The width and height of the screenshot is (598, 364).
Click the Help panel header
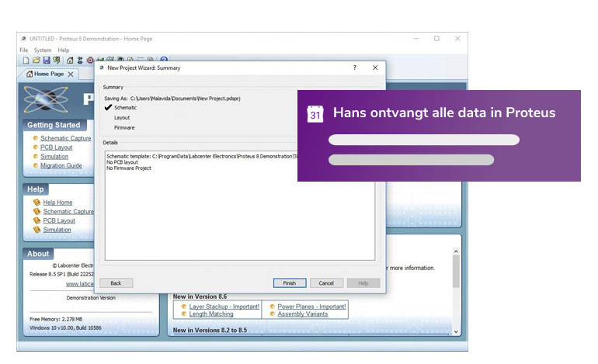tap(36, 189)
